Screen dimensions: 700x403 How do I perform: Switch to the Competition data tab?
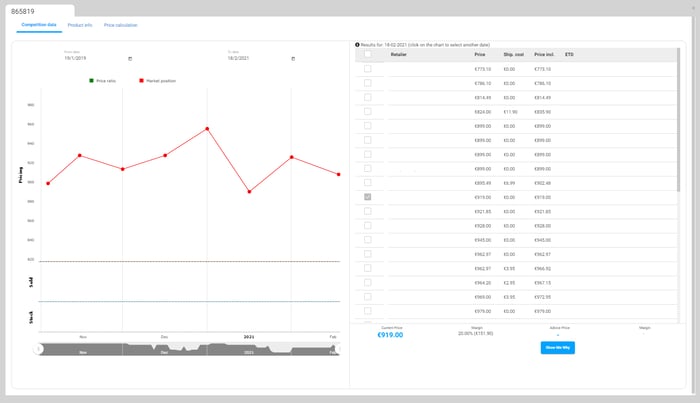[39, 25]
